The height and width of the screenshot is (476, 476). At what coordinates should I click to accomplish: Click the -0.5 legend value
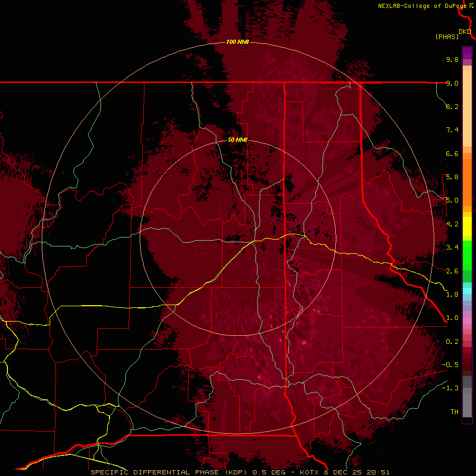click(x=450, y=365)
